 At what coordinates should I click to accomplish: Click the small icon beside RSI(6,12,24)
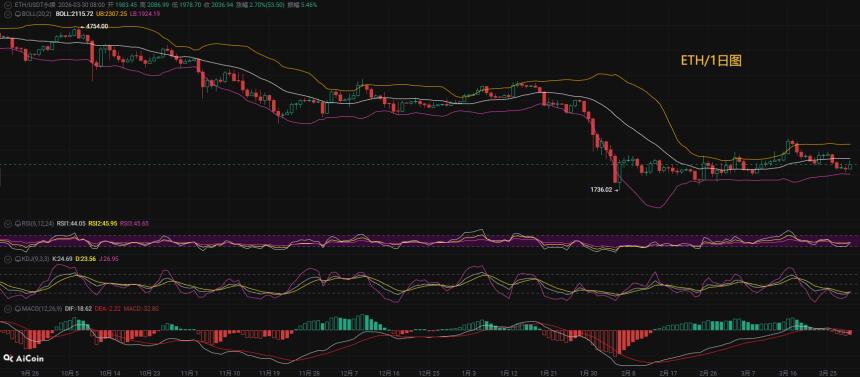(x=17, y=223)
